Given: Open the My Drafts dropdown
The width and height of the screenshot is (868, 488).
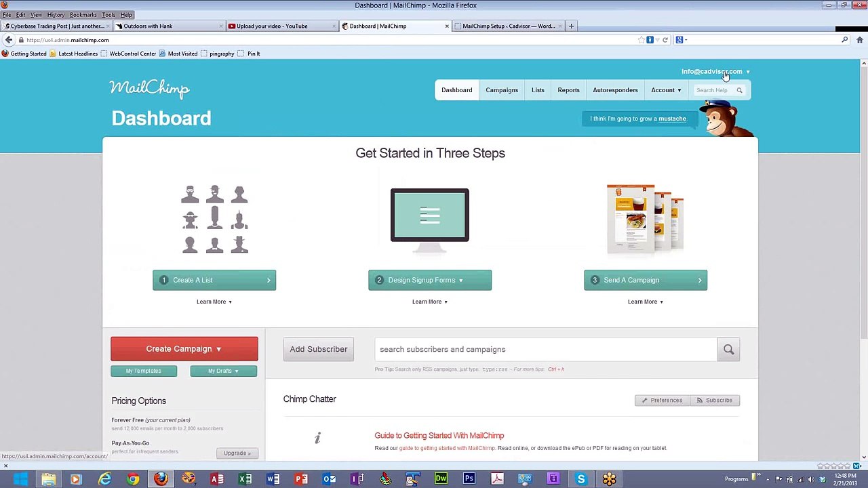Looking at the screenshot, I should tap(223, 371).
